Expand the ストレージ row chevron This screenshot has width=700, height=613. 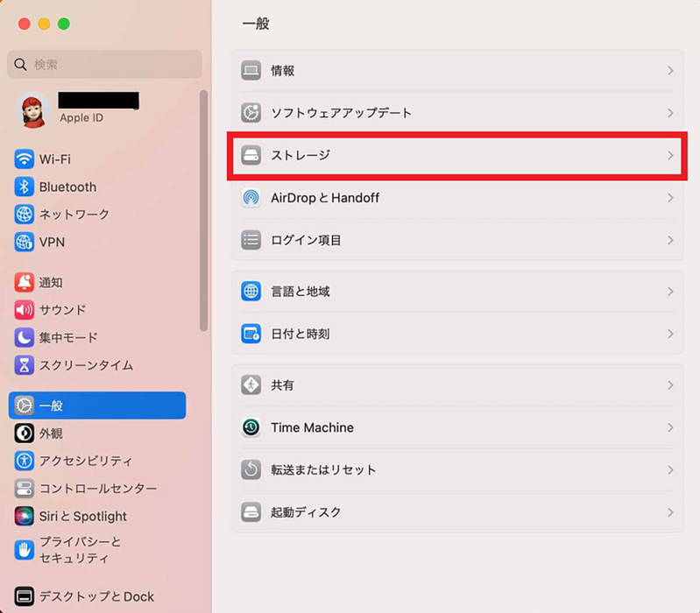point(670,155)
